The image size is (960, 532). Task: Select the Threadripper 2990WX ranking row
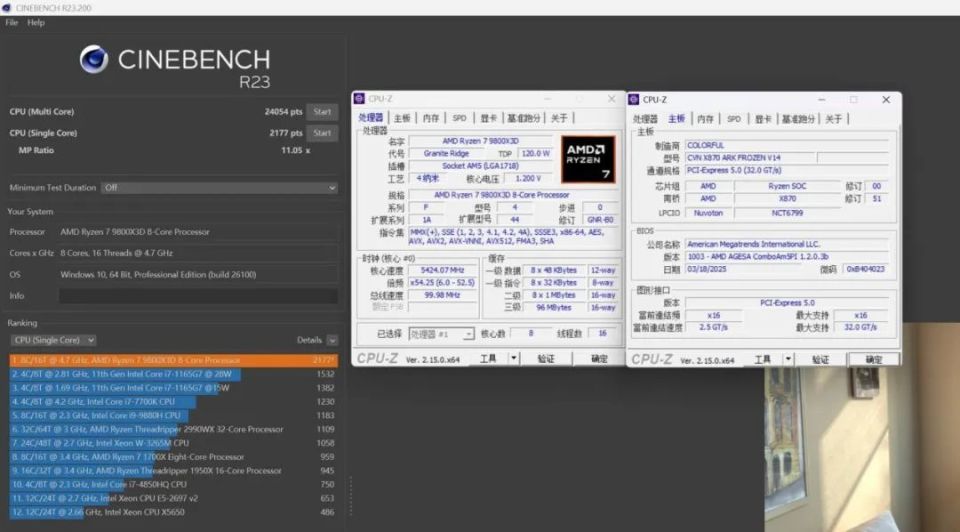point(173,429)
